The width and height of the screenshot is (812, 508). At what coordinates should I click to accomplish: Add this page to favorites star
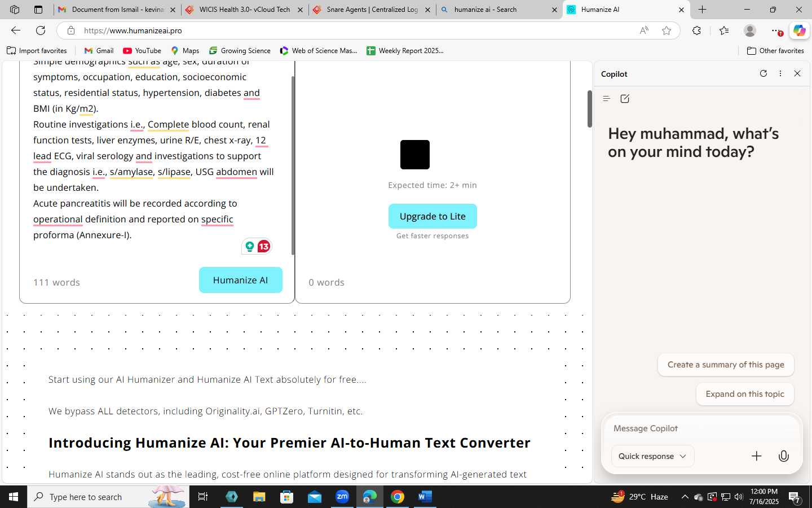[x=667, y=30]
